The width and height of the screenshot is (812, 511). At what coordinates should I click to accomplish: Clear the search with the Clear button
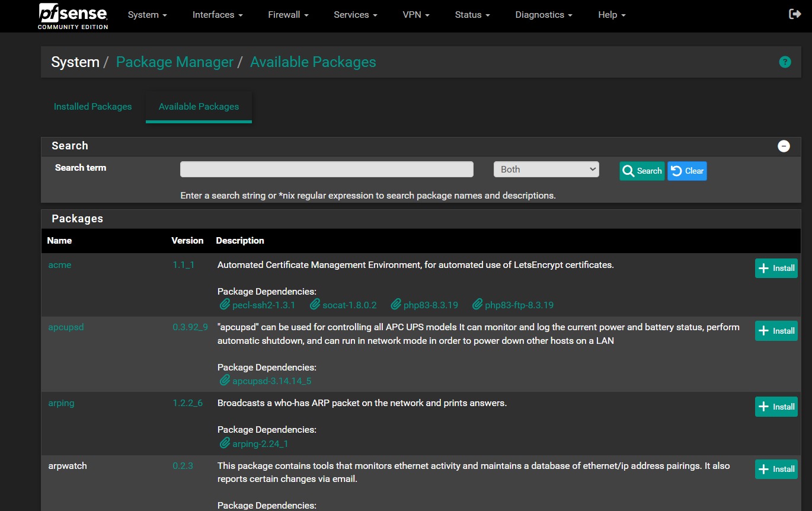click(x=687, y=171)
